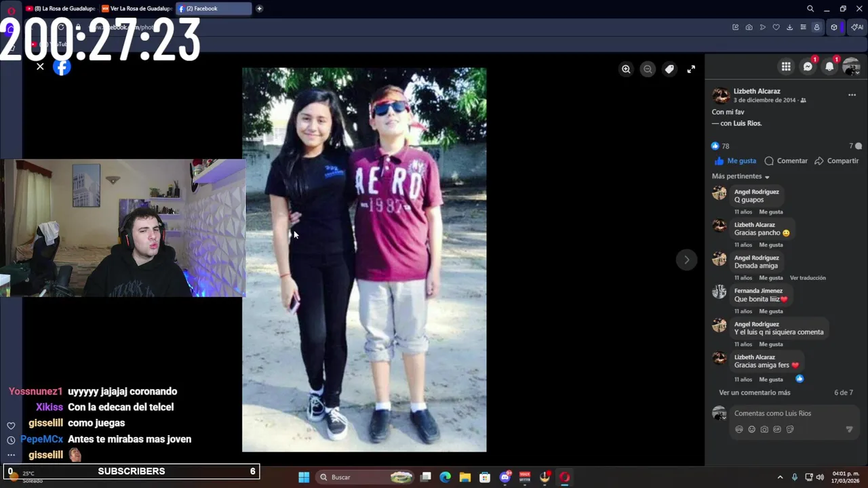
Task: Open the browser snapshot camera tool
Action: [x=749, y=27]
